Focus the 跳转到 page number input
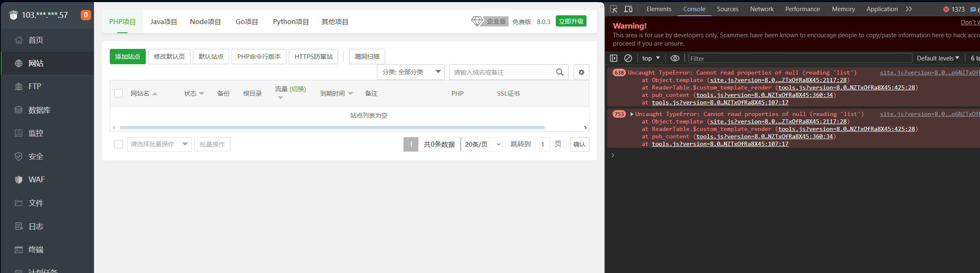This screenshot has width=980, height=273. [x=543, y=144]
